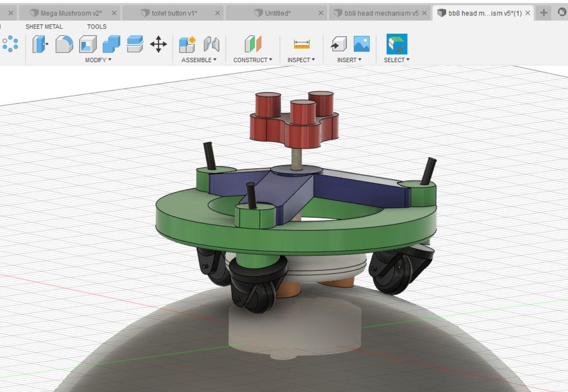Close the Untitled* tab
Viewport: 568px width, 392px height.
coord(321,13)
